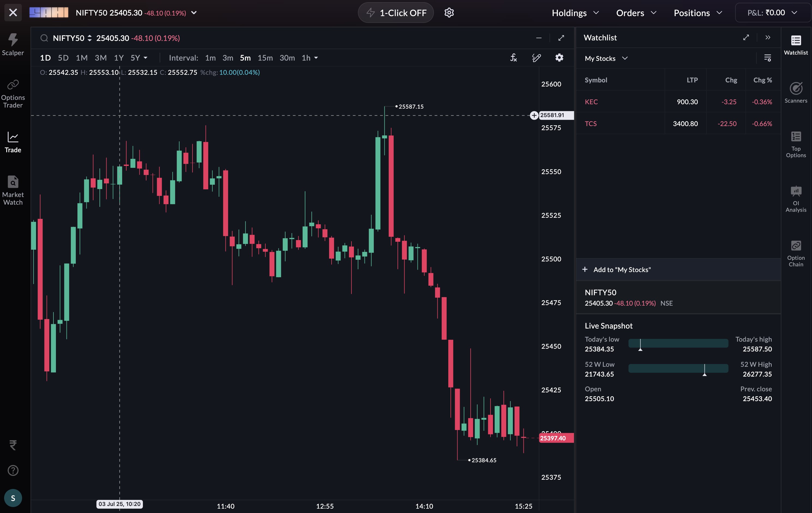Click the Today's low-high range bar
This screenshot has height=513, width=812.
click(678, 344)
